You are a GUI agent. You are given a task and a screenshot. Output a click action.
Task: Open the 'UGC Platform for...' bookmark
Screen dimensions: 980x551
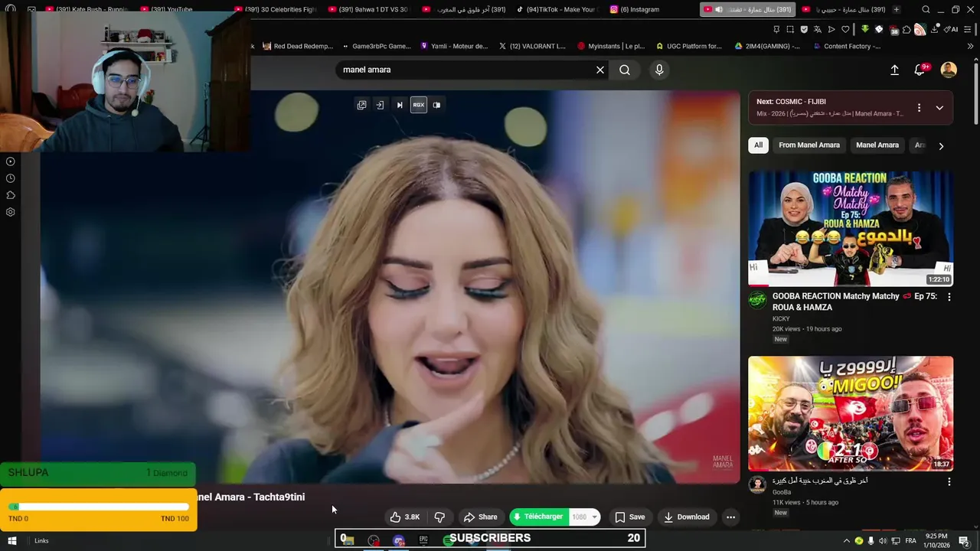click(688, 46)
